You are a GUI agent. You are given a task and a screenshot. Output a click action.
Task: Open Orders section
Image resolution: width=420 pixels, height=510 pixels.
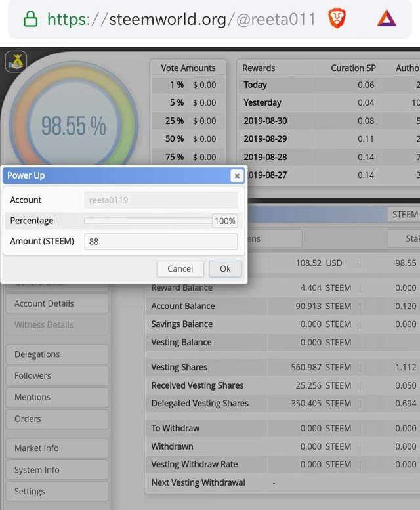[x=57, y=419]
